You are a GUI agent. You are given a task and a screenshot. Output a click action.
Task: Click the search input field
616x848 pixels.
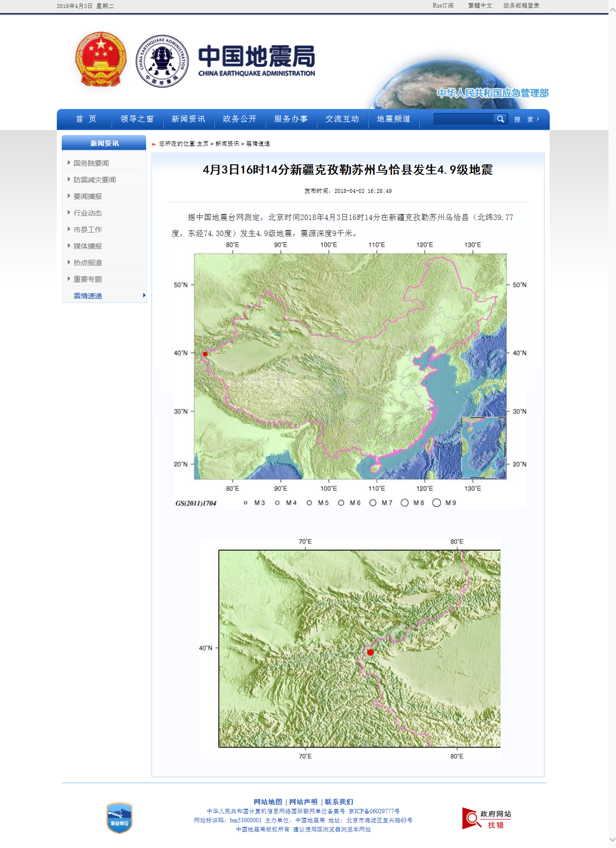(463, 119)
